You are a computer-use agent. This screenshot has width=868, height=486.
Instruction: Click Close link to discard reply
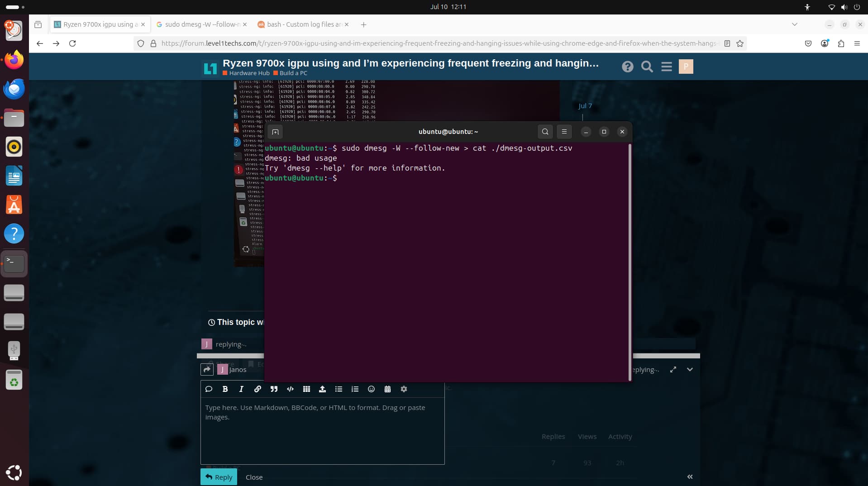[x=254, y=477]
